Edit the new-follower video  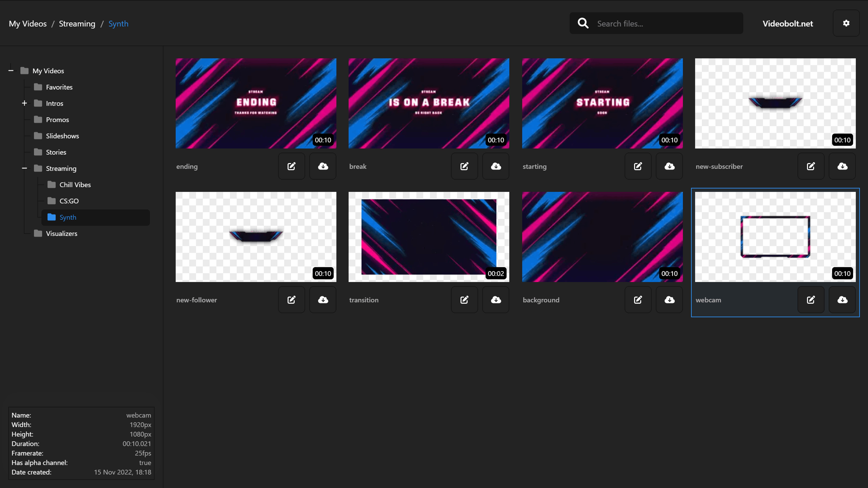tap(291, 300)
